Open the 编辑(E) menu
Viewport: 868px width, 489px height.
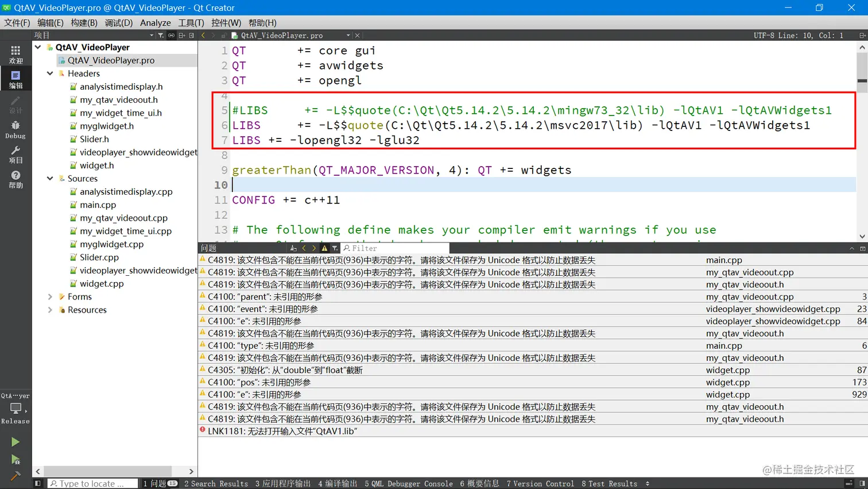(x=51, y=23)
